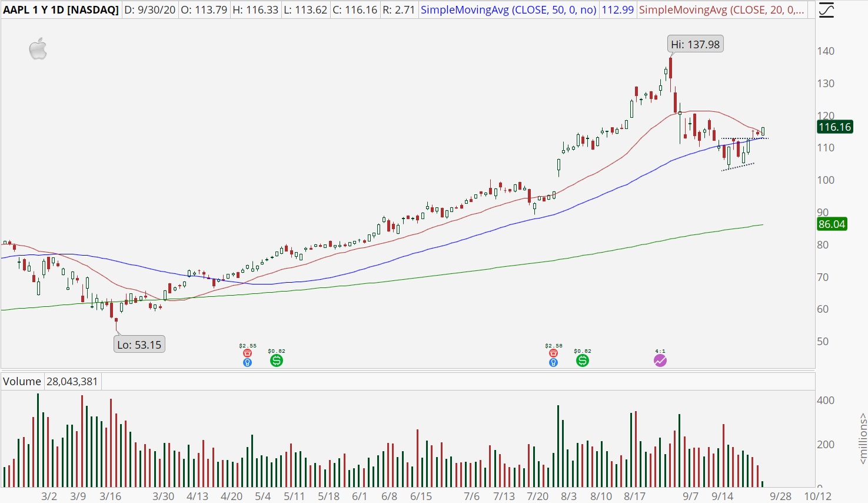Image resolution: width=868 pixels, height=503 pixels.
Task: Open the SimpleMovingAvg (CLOSE, 50, 0, no) study label
Action: pos(508,10)
